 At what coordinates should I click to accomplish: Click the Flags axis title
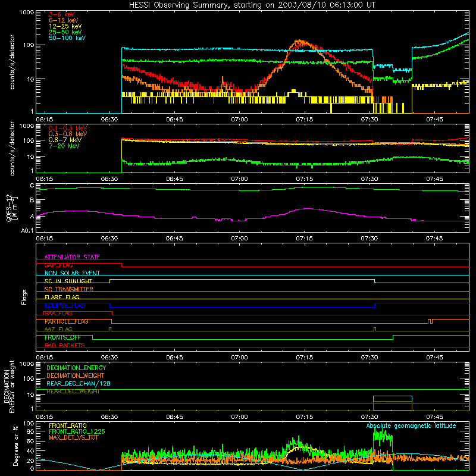(x=24, y=297)
